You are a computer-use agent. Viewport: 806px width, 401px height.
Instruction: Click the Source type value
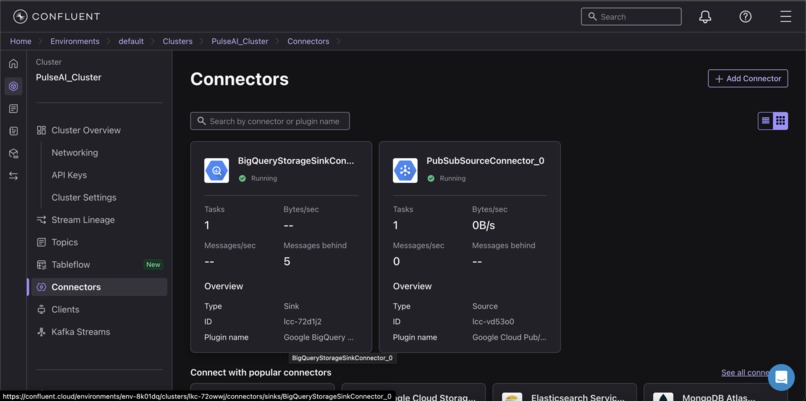click(485, 306)
